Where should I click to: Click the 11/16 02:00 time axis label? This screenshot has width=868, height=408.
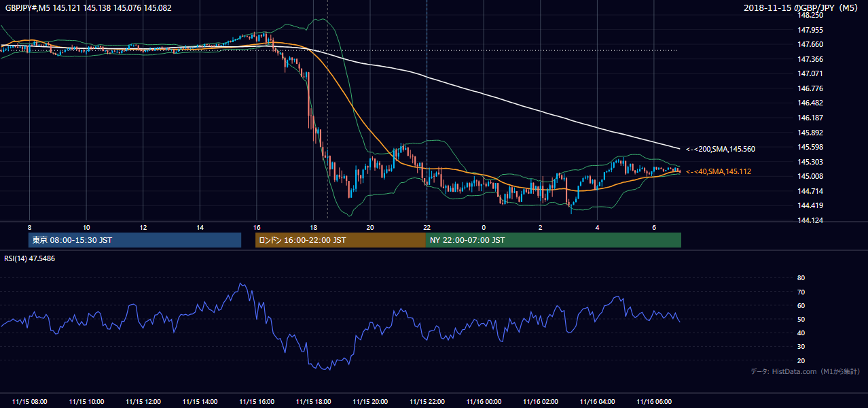(541, 402)
